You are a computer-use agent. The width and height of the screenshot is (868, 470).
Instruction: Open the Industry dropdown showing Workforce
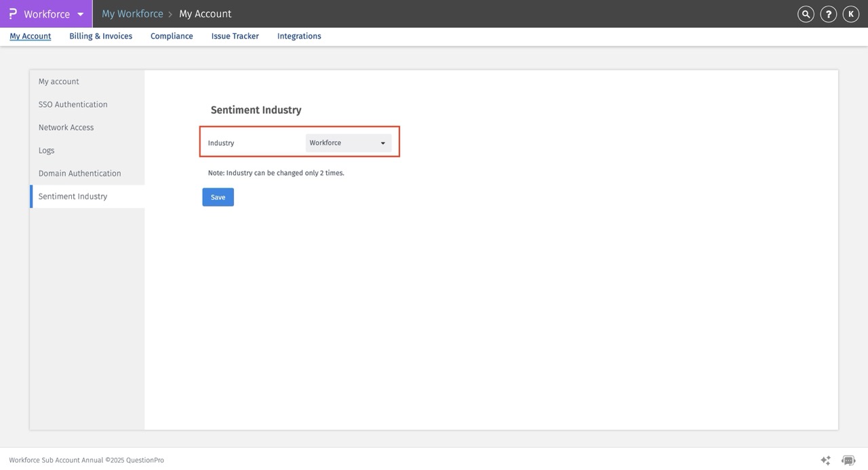click(x=348, y=142)
